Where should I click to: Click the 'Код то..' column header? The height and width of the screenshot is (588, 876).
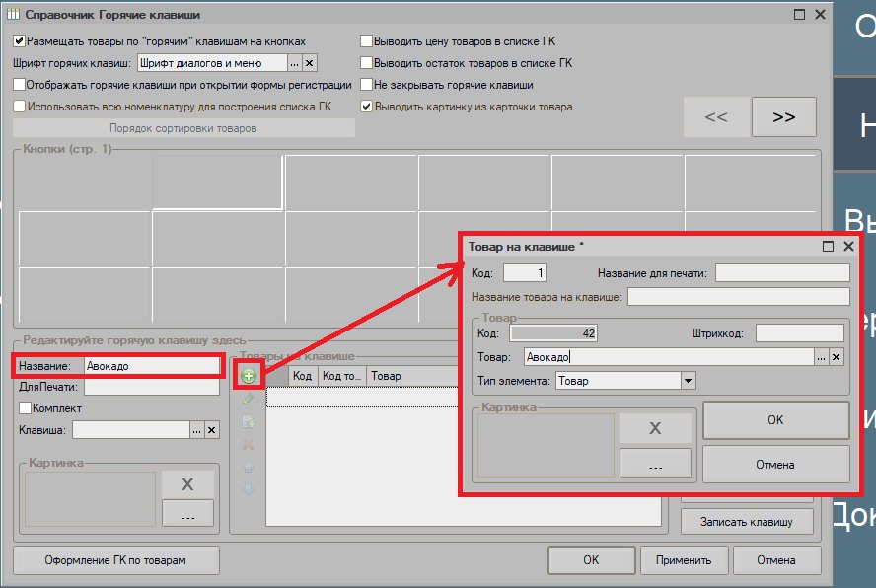point(342,376)
